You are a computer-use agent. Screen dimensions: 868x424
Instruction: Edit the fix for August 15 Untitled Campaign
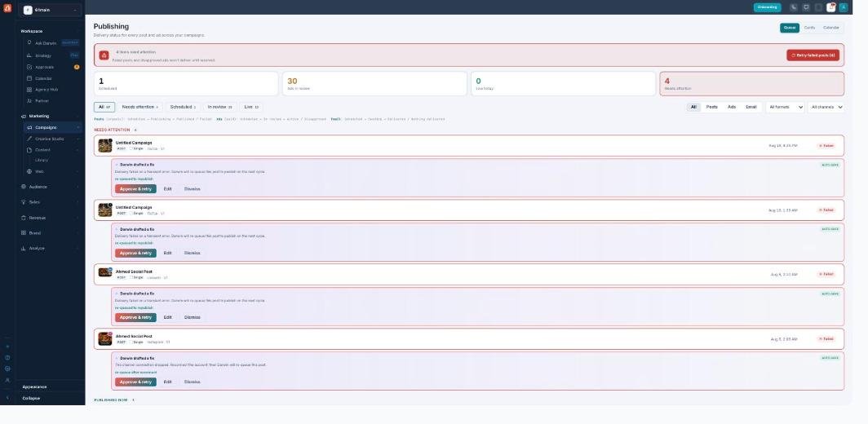[x=168, y=253]
